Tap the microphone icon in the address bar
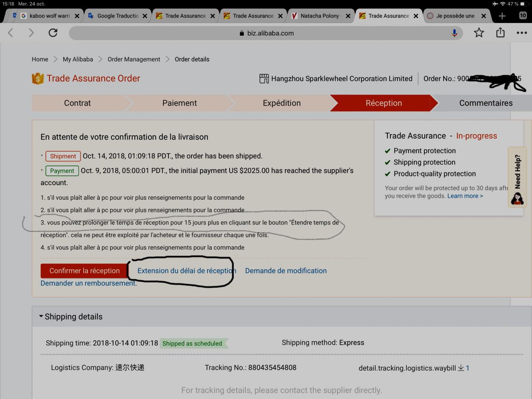Viewport: 532px width, 399px height. point(455,33)
